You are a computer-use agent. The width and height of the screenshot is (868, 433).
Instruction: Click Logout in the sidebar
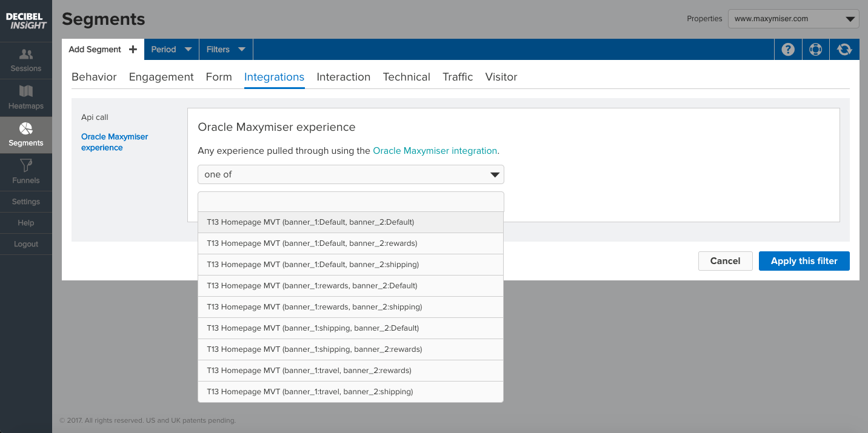[26, 244]
